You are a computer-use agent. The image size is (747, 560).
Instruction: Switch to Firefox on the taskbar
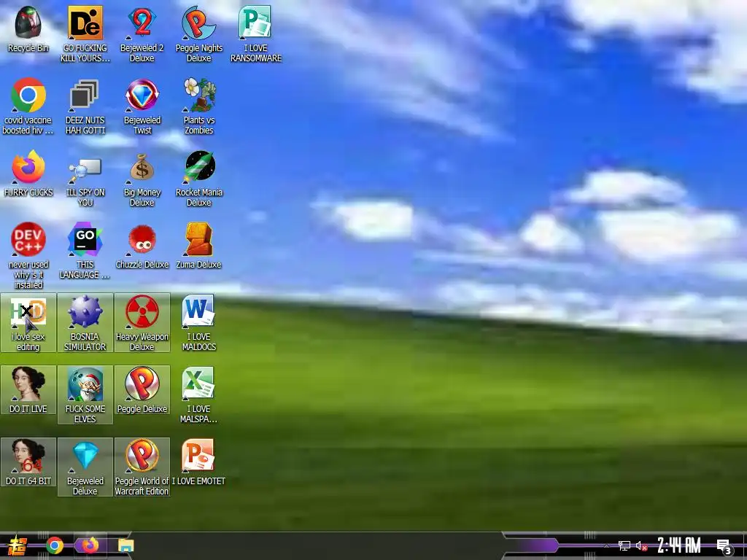[x=90, y=545]
